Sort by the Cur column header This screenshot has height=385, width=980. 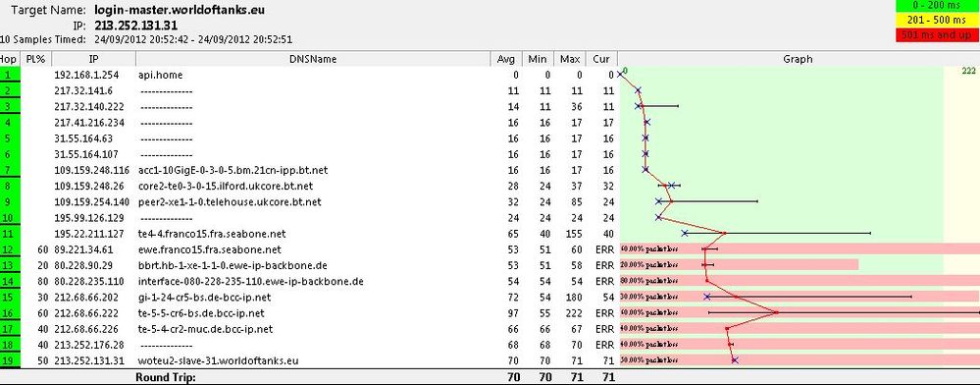[x=601, y=60]
